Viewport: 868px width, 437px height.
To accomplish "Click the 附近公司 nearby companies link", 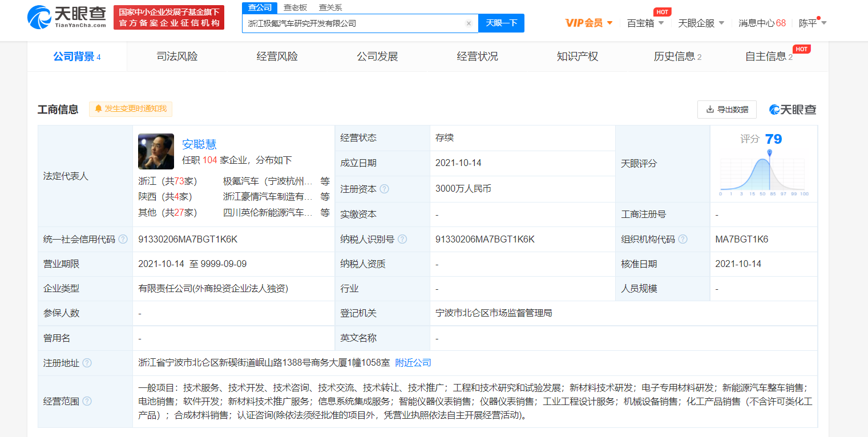I will (x=413, y=363).
